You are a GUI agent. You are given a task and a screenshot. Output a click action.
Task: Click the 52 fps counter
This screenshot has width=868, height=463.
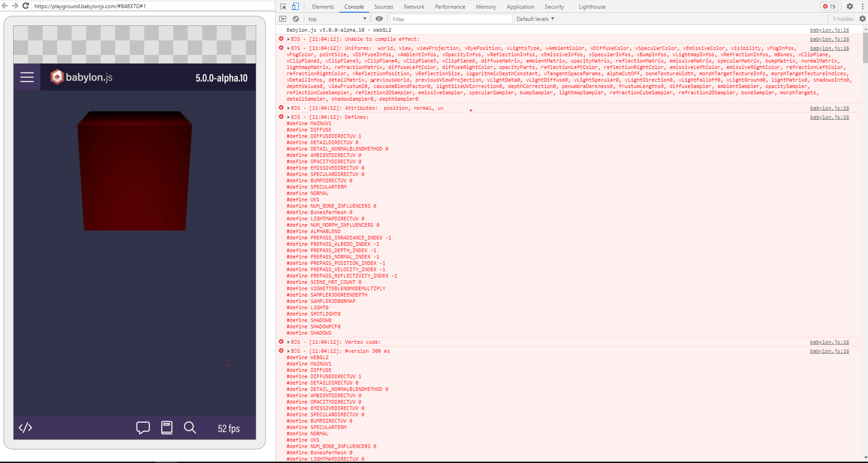click(229, 429)
